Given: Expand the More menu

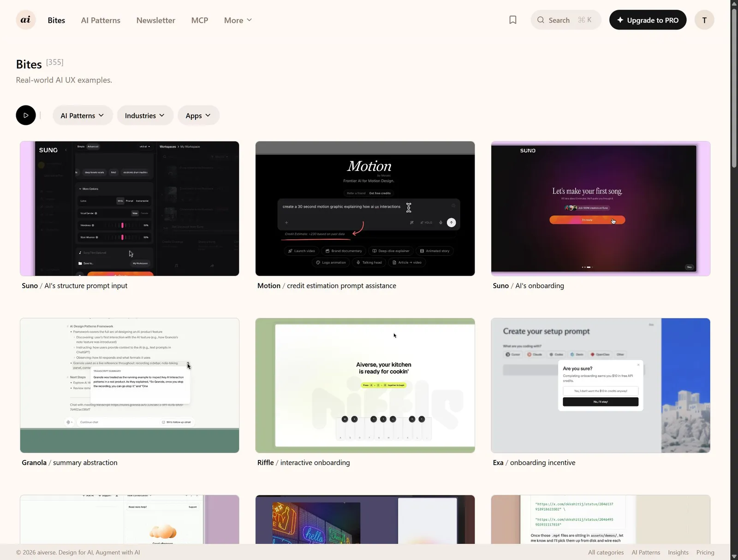Looking at the screenshot, I should coord(238,20).
